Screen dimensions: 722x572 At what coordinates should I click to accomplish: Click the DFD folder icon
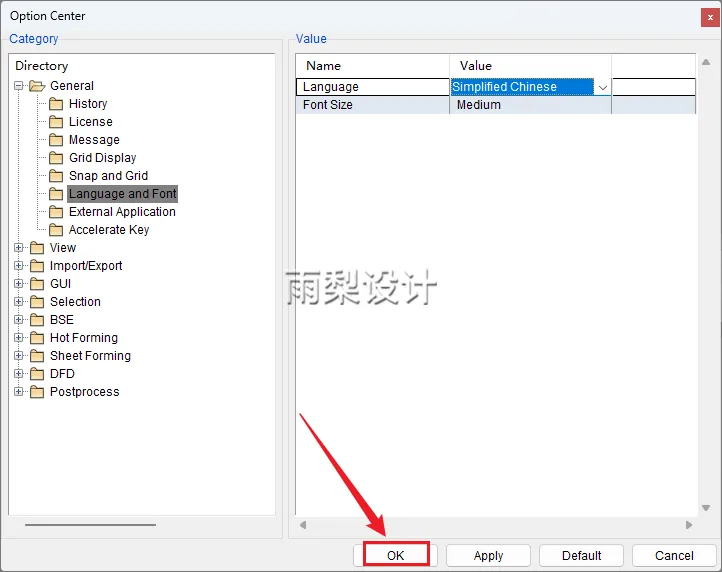(37, 374)
